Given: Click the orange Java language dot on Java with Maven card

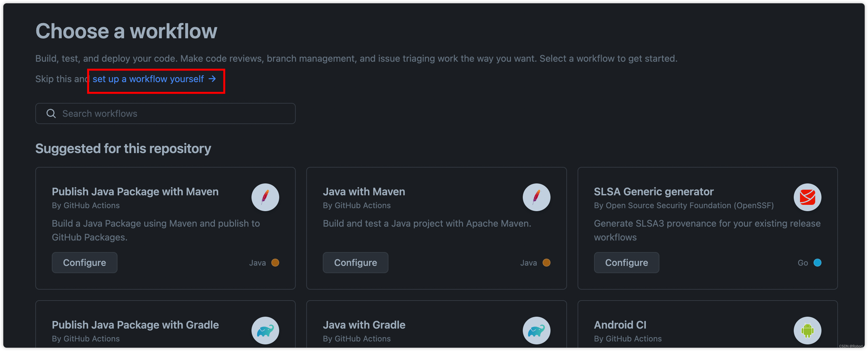Looking at the screenshot, I should [x=546, y=262].
